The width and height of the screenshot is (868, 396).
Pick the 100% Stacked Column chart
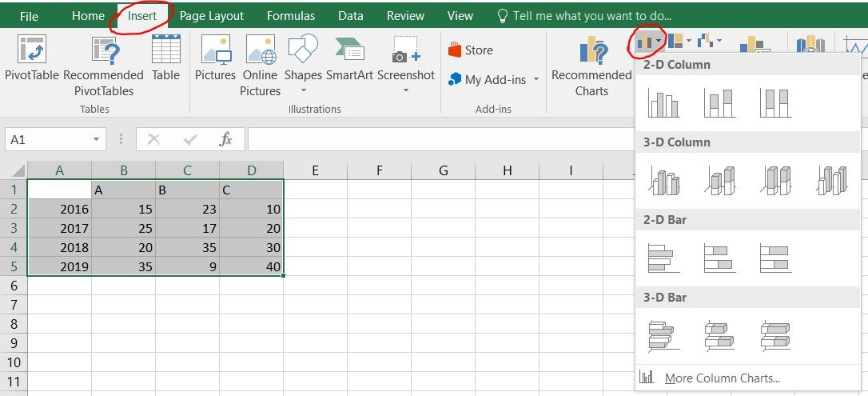[x=775, y=103]
